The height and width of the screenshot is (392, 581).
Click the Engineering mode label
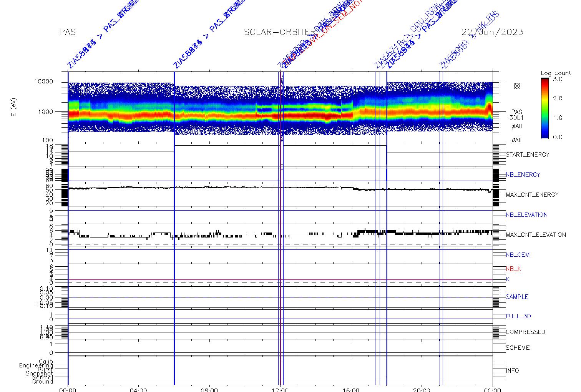coord(36,365)
